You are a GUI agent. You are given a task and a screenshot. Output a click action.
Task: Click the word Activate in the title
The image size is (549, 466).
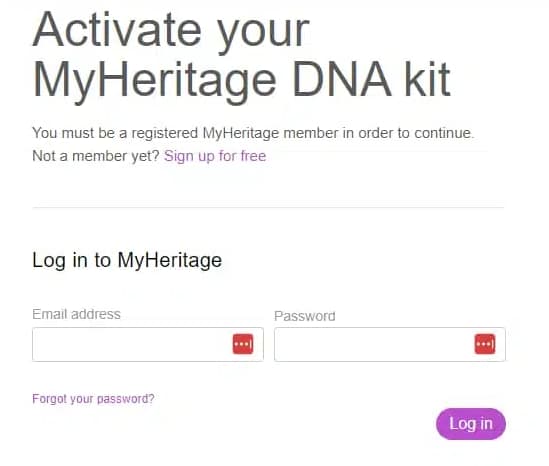(x=117, y=29)
